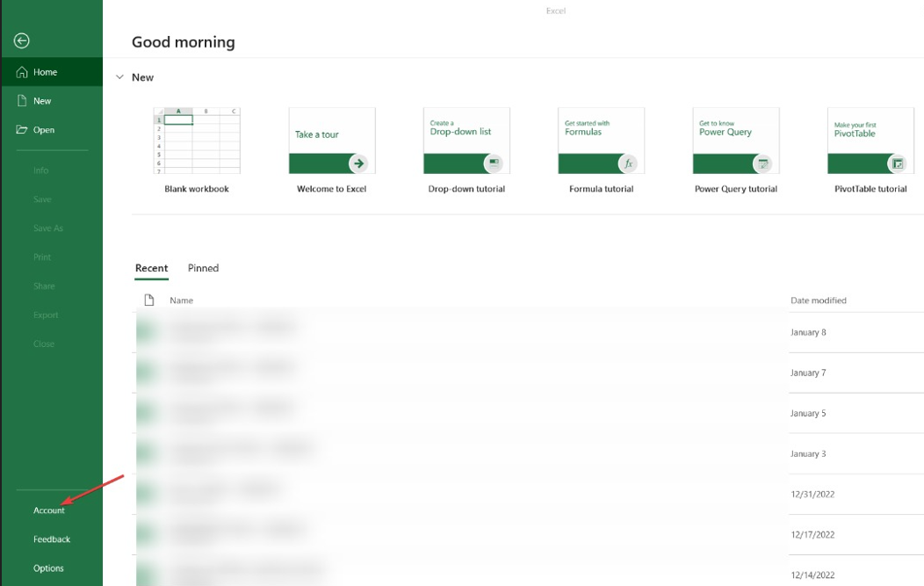Open Make your first PivotTable template
This screenshot has height=586, width=924.
pyautogui.click(x=871, y=141)
